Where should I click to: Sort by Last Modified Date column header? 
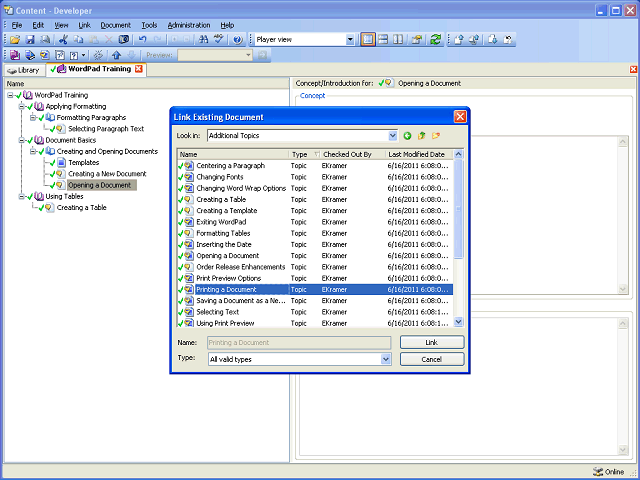[419, 154]
